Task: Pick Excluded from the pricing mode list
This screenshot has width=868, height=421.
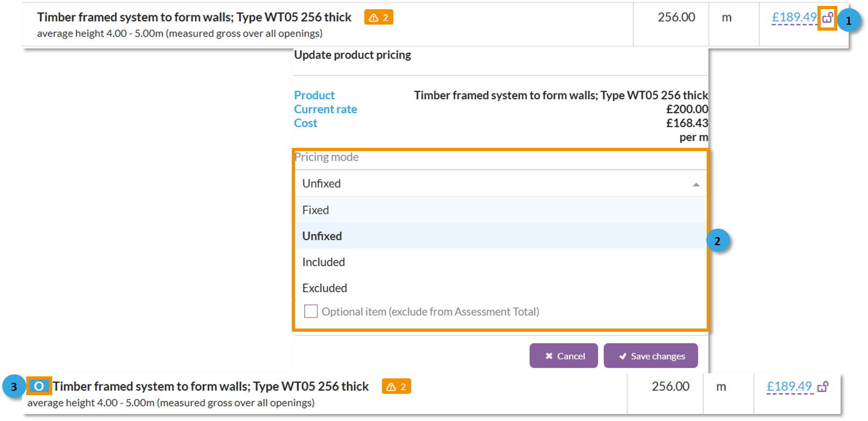Action: pyautogui.click(x=325, y=288)
